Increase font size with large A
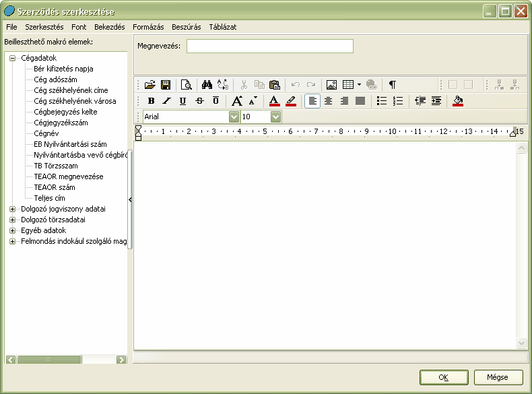This screenshot has width=532, height=394. (237, 101)
